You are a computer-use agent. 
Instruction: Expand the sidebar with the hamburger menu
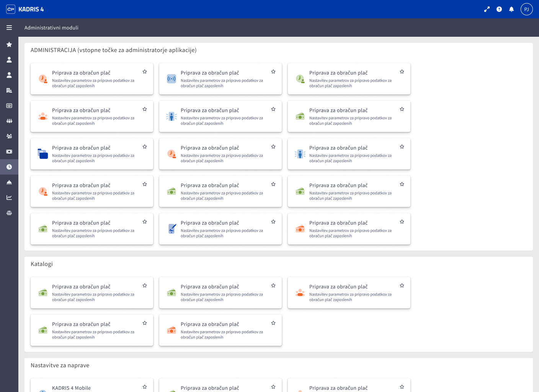pyautogui.click(x=9, y=28)
